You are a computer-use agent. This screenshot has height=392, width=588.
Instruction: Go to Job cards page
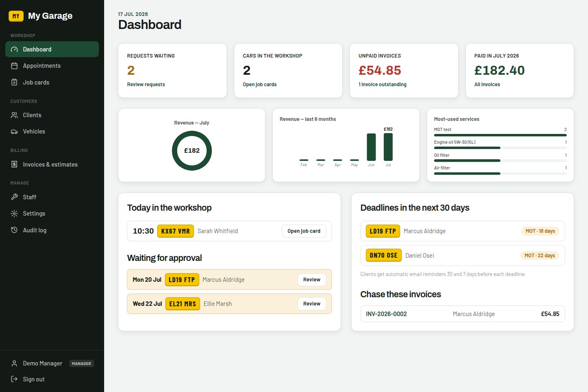[x=52, y=82]
